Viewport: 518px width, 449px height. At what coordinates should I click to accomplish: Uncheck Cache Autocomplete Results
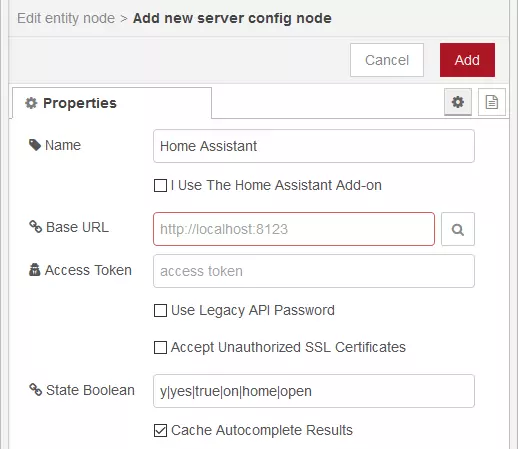(x=160, y=430)
